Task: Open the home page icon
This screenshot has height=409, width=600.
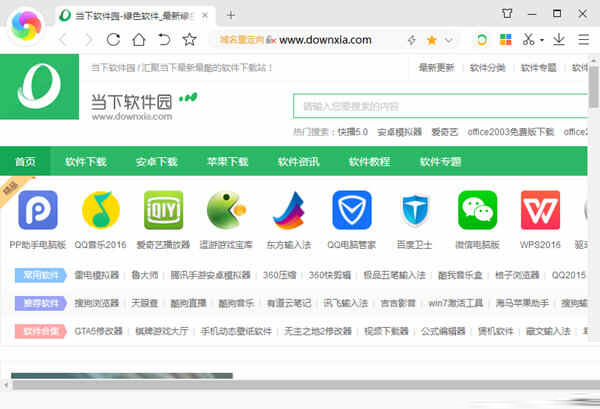Action: click(139, 39)
